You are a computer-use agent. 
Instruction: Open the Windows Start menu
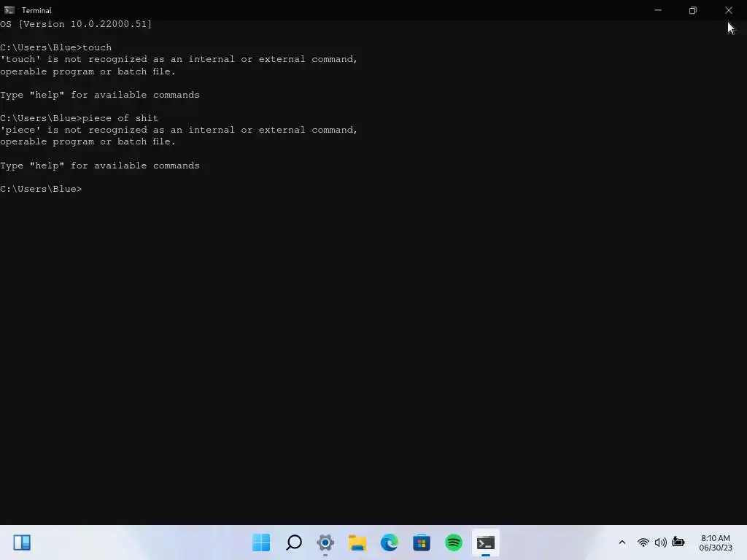pos(261,542)
